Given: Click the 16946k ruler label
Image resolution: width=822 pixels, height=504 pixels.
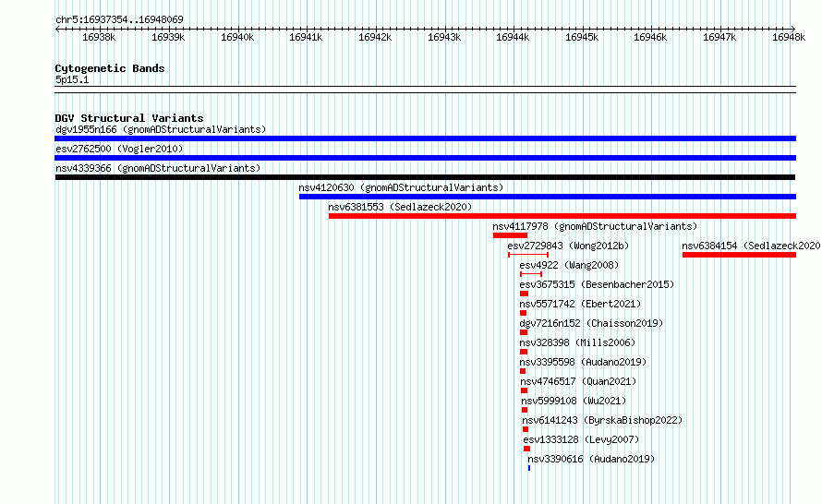Looking at the screenshot, I should [x=650, y=37].
